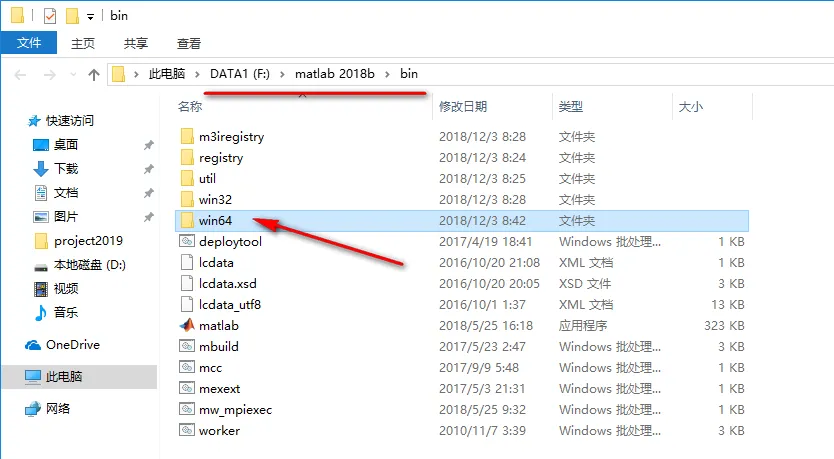Click the worker batch file icon

coord(187,430)
